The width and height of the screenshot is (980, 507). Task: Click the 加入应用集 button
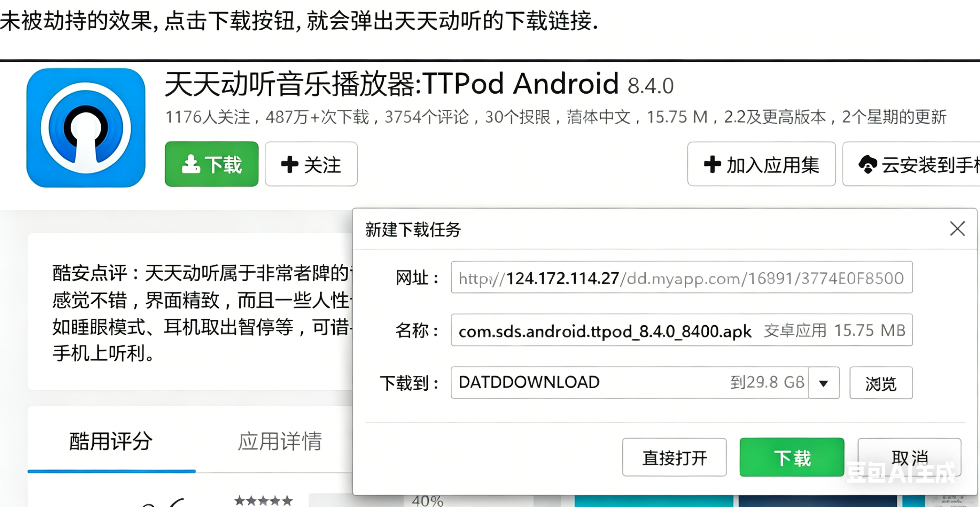761,164
